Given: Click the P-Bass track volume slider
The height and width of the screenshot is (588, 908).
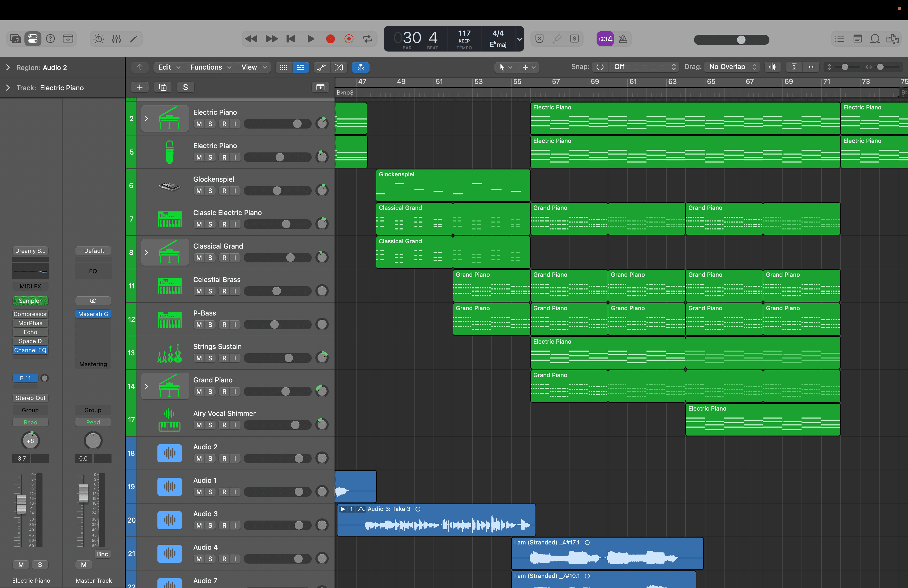Looking at the screenshot, I should point(277,325).
